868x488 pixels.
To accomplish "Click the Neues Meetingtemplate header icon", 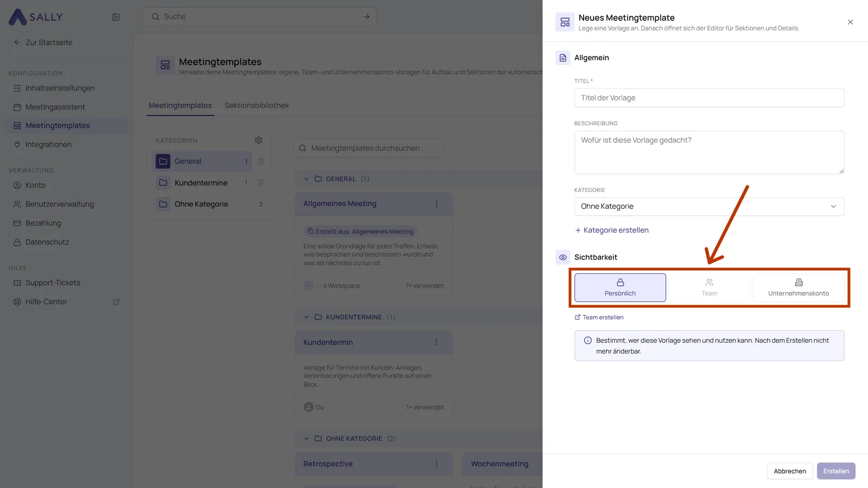I will pyautogui.click(x=565, y=22).
